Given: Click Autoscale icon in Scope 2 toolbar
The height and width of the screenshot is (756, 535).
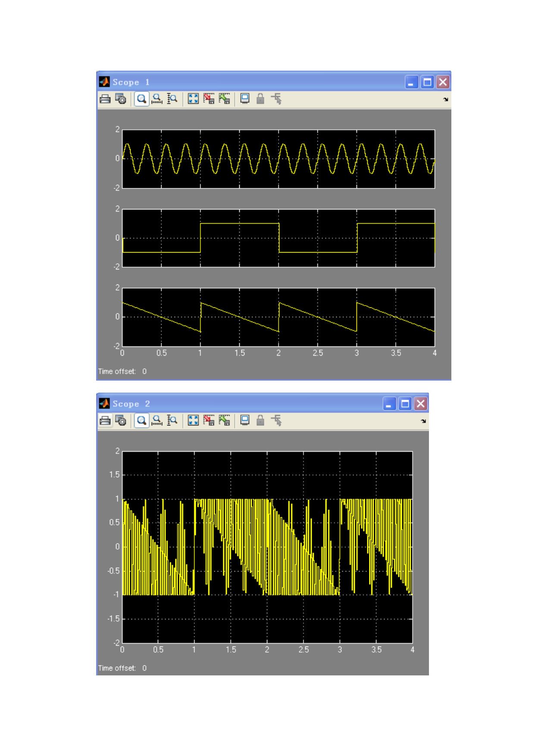Looking at the screenshot, I should pyautogui.click(x=193, y=421).
